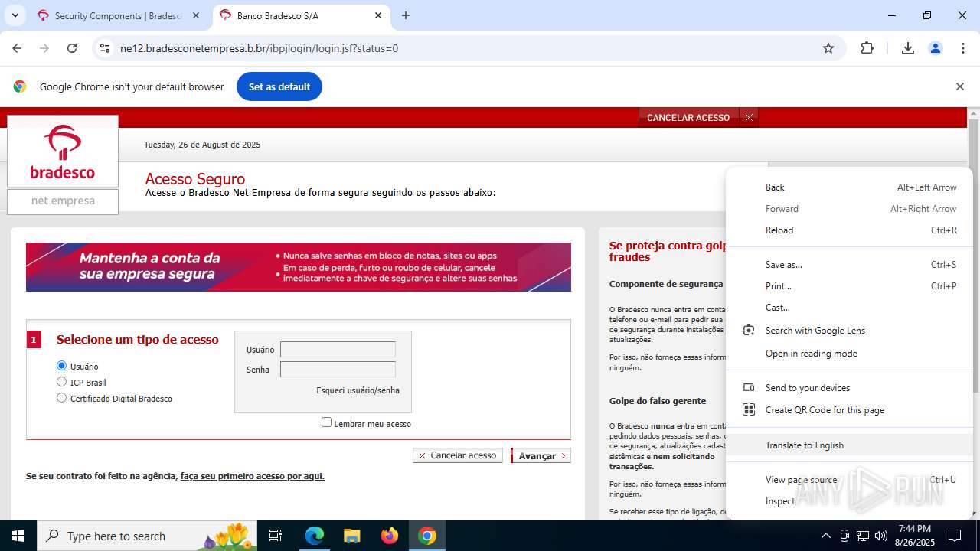Open the Windows Start menu
This screenshot has height=551, width=980.
[x=18, y=536]
